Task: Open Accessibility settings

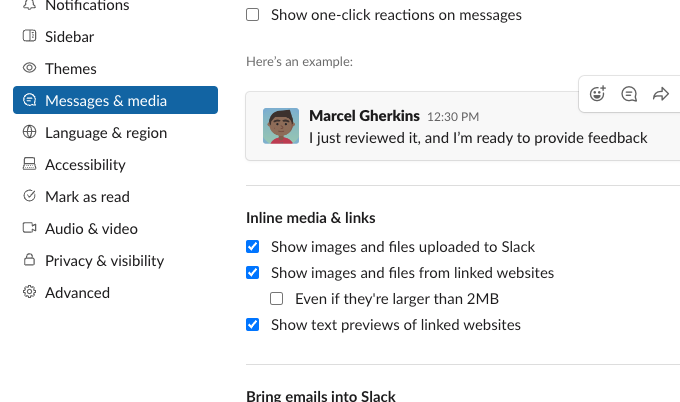Action: click(115, 164)
